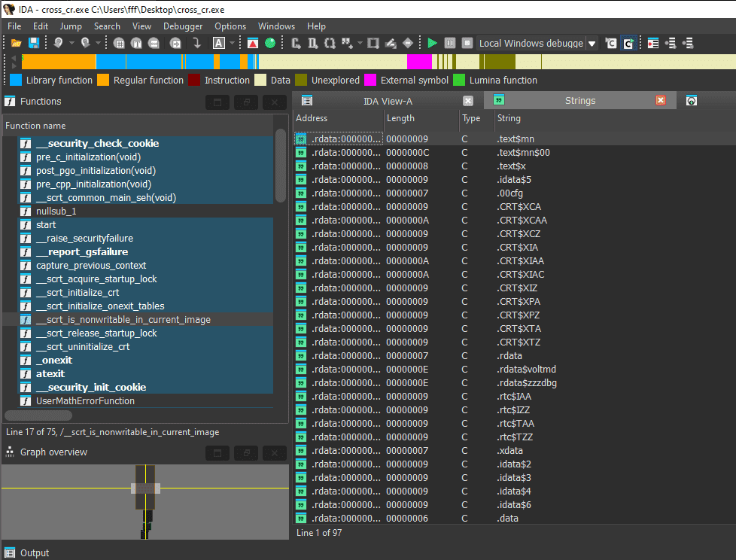Open the Debugger menu
This screenshot has width=736, height=560.
[183, 26]
